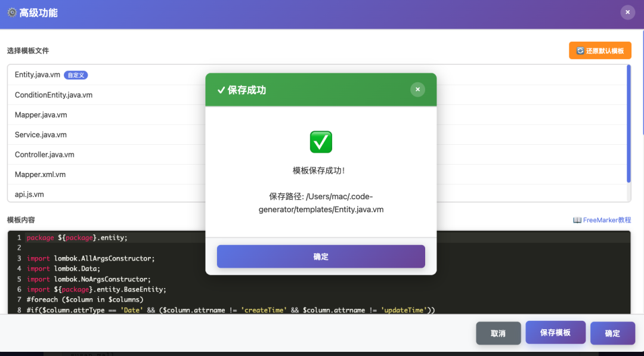The height and width of the screenshot is (356, 644).
Task: Click 确定 at the bottom right
Action: pos(612,333)
